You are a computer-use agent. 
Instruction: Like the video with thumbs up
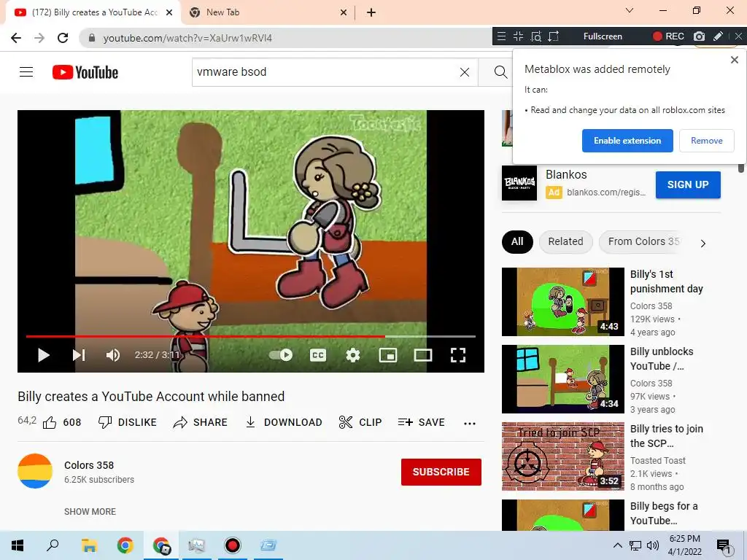[62, 422]
